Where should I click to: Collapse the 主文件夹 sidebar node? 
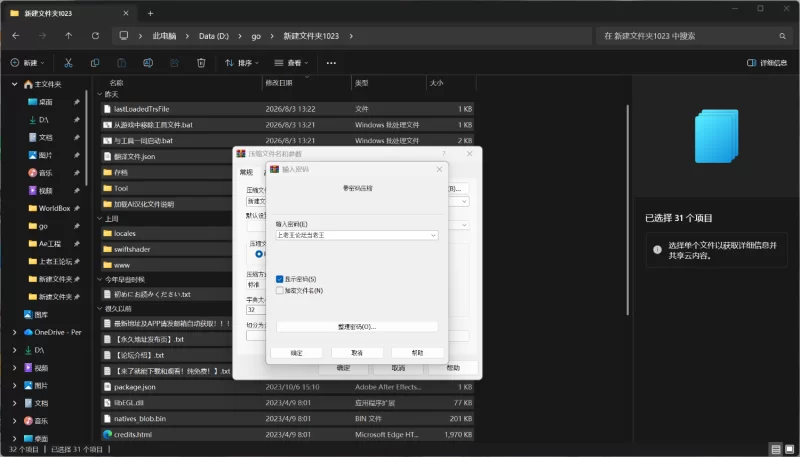click(15, 84)
